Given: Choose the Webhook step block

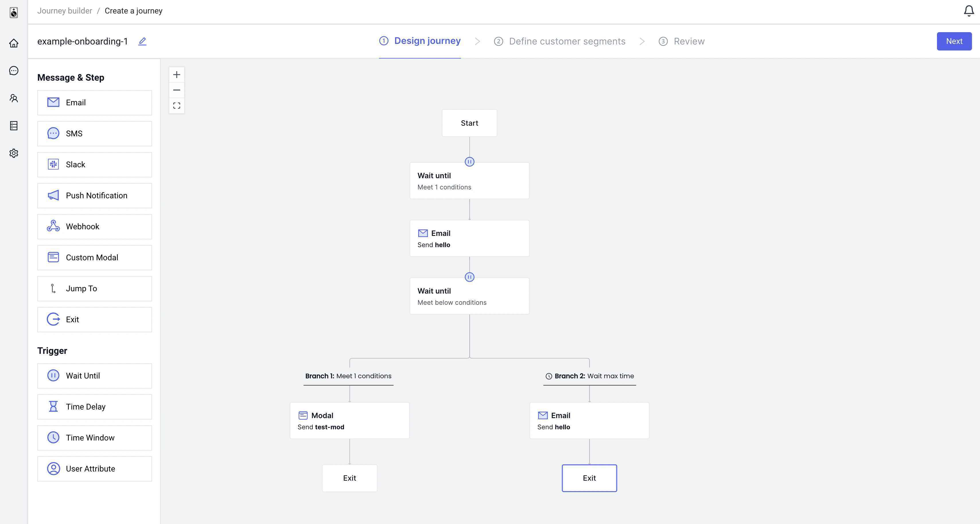Looking at the screenshot, I should pyautogui.click(x=94, y=226).
